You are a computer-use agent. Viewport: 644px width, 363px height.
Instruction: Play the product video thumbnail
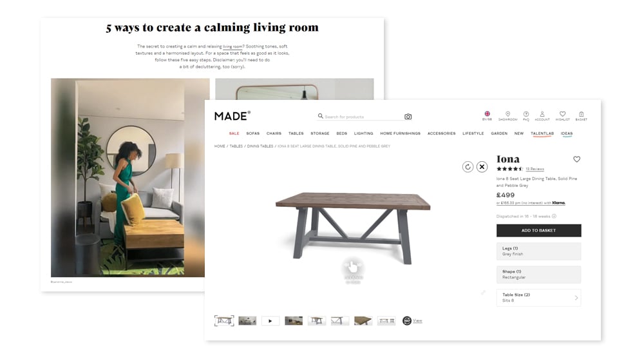[x=270, y=320]
